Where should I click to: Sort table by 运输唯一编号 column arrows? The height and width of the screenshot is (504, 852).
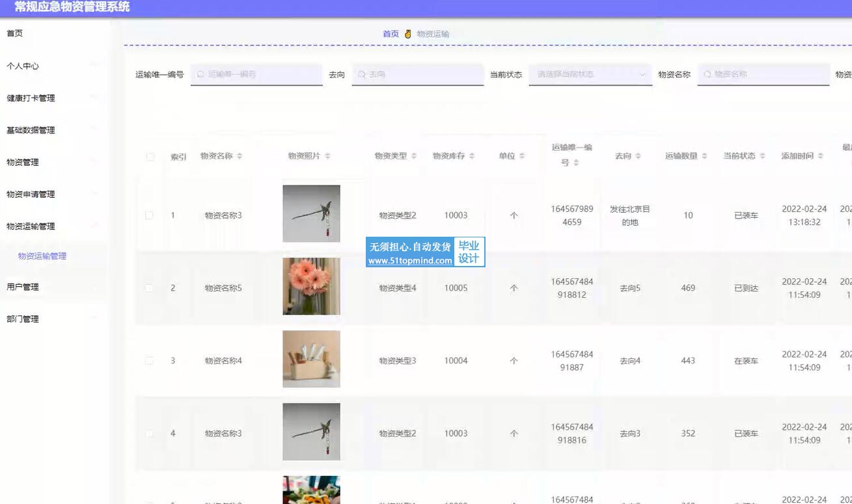tap(576, 163)
